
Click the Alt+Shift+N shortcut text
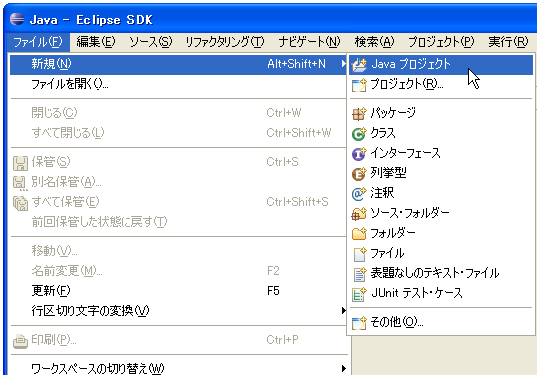pyautogui.click(x=296, y=64)
